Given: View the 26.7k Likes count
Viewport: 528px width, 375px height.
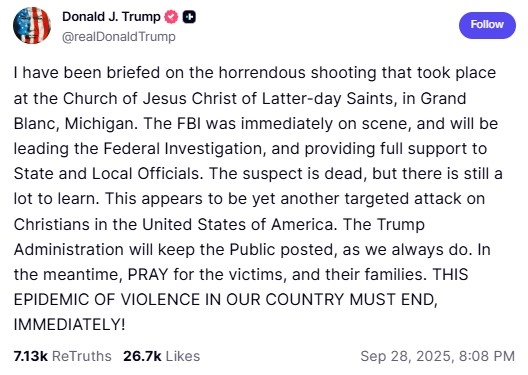Looking at the screenshot, I should tap(142, 356).
